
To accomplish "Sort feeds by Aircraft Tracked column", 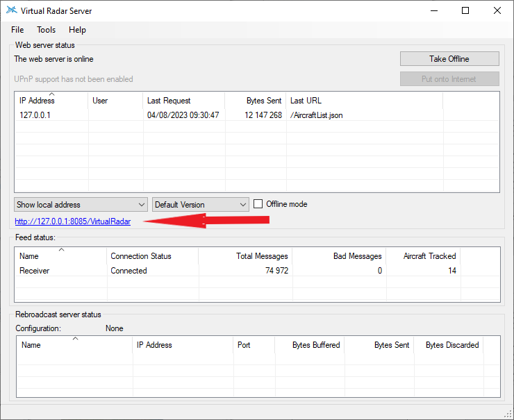I will pos(423,256).
